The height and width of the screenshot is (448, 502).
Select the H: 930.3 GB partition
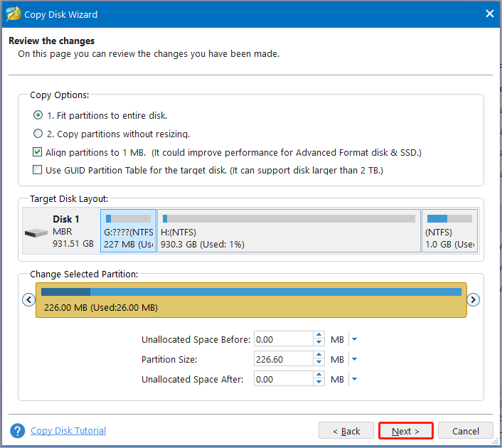tap(288, 231)
